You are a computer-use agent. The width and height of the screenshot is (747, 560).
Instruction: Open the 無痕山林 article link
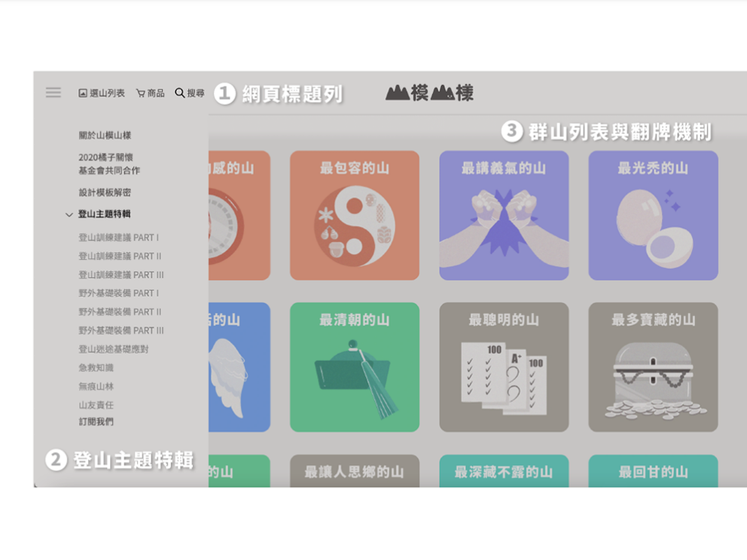point(96,386)
